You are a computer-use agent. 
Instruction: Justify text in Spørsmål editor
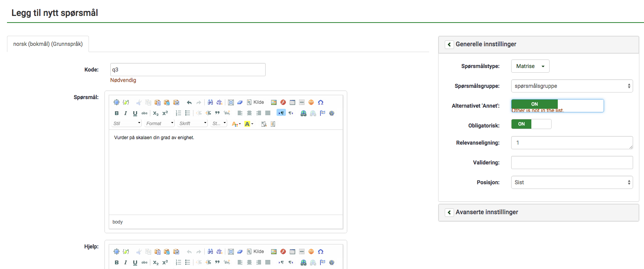click(268, 113)
